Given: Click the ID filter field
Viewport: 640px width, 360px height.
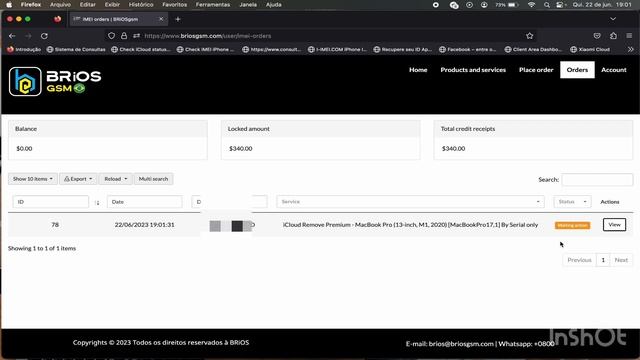Looking at the screenshot, I should coord(51,202).
